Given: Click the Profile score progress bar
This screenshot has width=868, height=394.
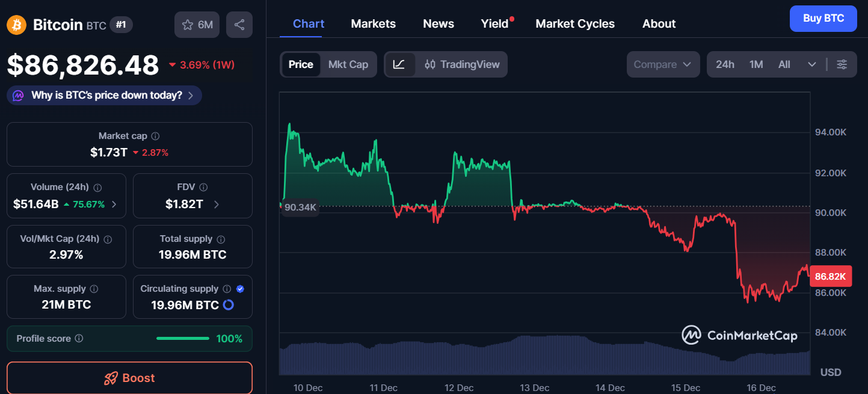Looking at the screenshot, I should click(x=183, y=339).
